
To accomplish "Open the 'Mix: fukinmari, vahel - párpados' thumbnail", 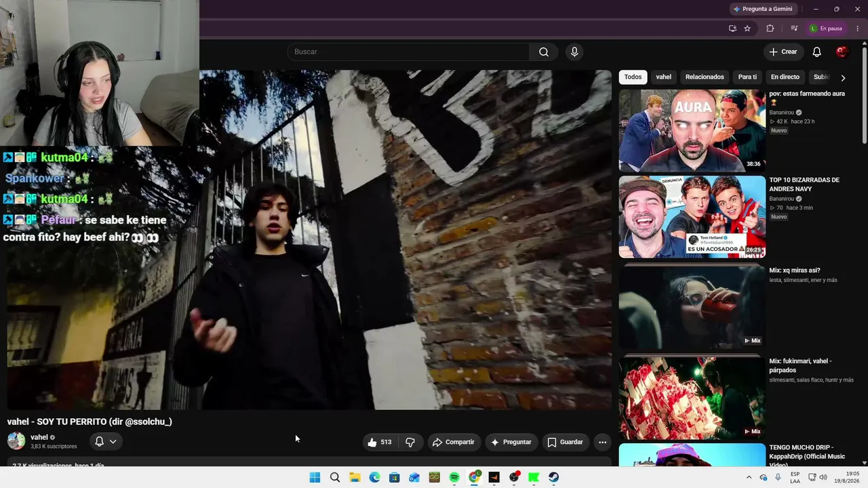I will [692, 397].
